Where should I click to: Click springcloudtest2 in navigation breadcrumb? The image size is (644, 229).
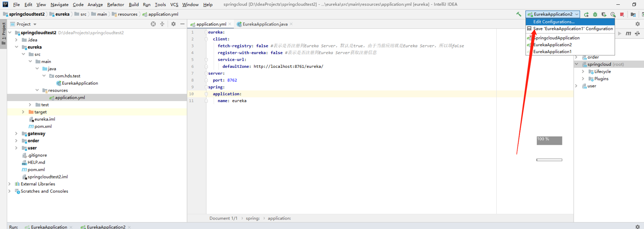click(25, 14)
